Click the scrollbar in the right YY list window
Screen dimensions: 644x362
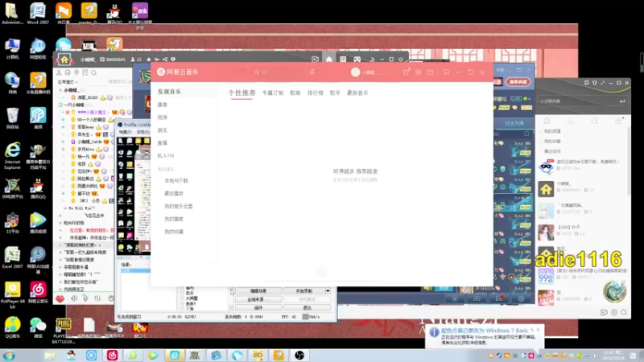tap(628, 162)
